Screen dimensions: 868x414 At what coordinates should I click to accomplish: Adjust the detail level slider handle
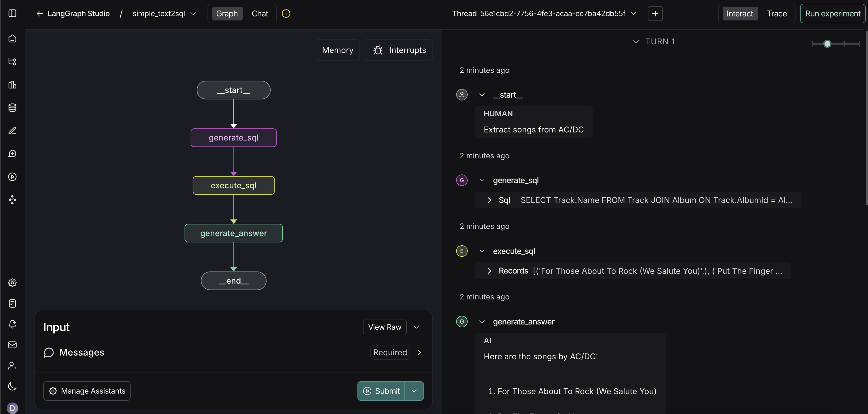click(x=827, y=43)
